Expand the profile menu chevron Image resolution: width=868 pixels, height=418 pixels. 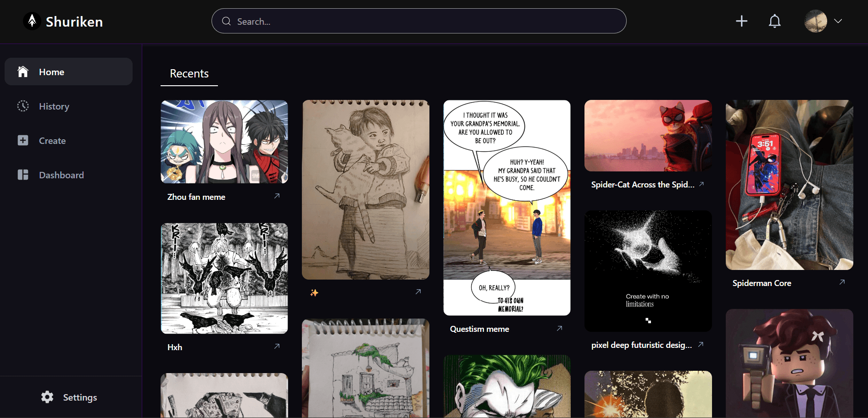[838, 21]
